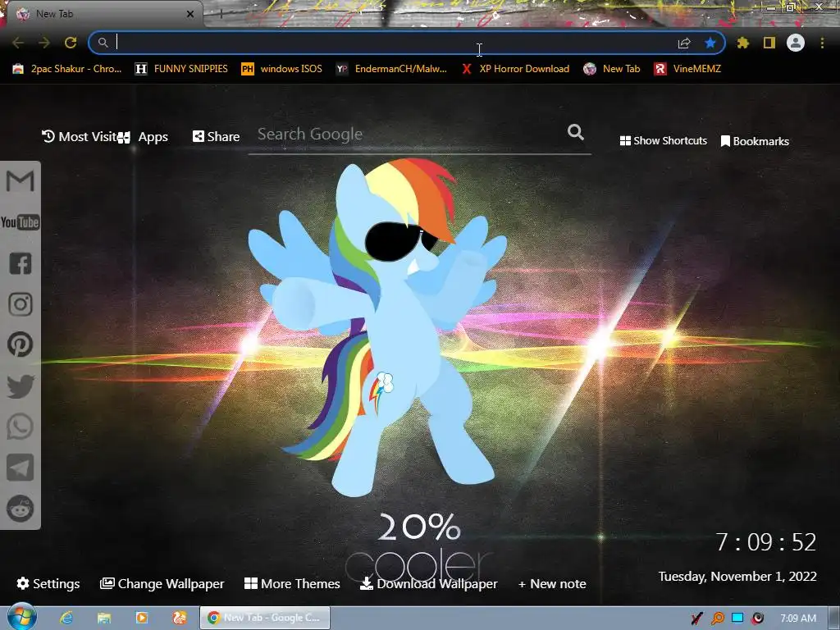Open Gmail from the sidebar
The width and height of the screenshot is (840, 630).
click(x=21, y=181)
